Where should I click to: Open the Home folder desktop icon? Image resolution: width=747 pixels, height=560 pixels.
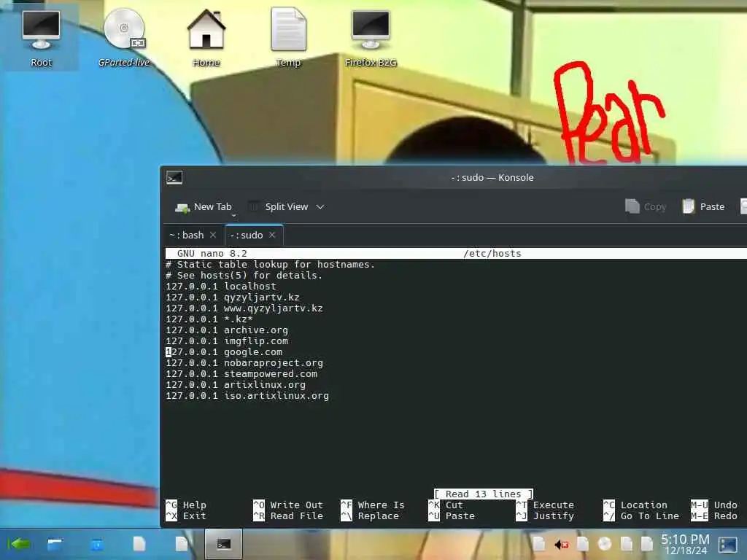pos(206,38)
